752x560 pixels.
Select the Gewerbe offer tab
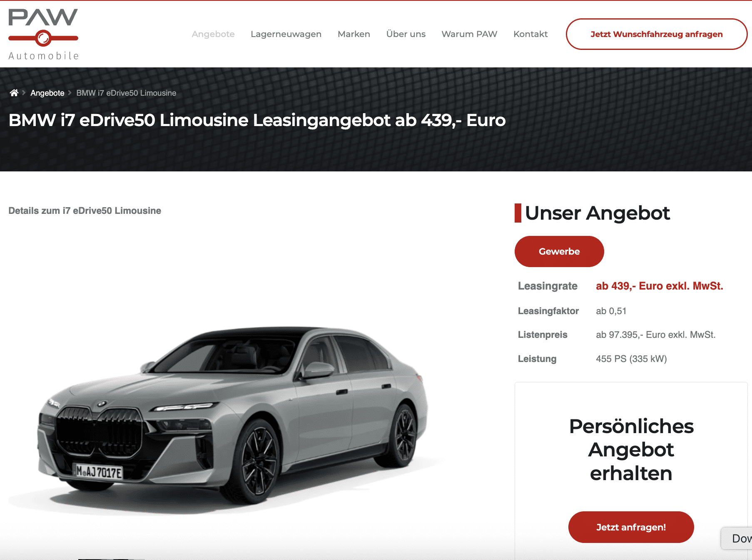(x=559, y=251)
